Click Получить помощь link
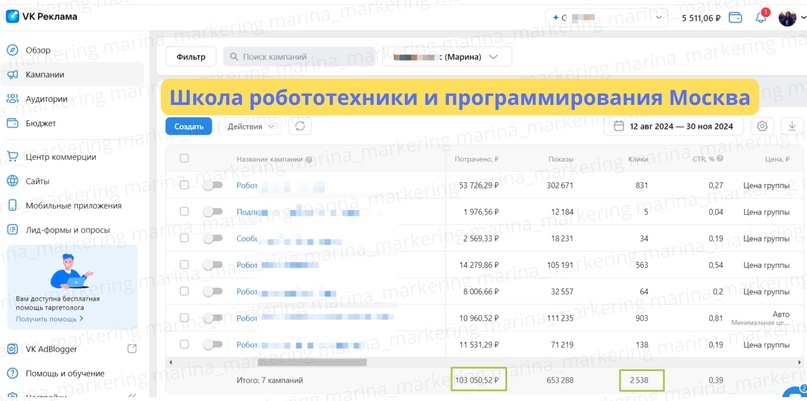This screenshot has height=401, width=807. [49, 319]
